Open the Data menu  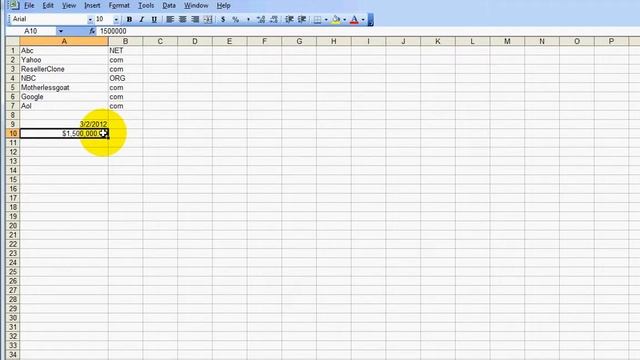coord(169,5)
